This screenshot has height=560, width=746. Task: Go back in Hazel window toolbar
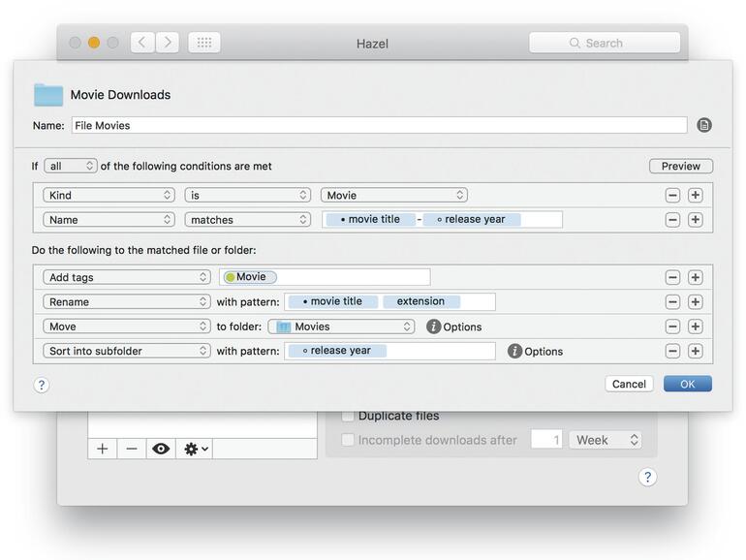click(x=142, y=43)
